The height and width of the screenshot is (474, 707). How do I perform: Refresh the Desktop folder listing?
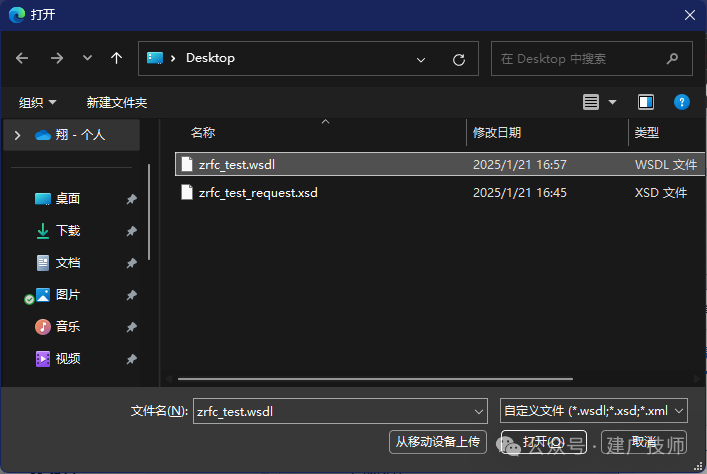459,60
